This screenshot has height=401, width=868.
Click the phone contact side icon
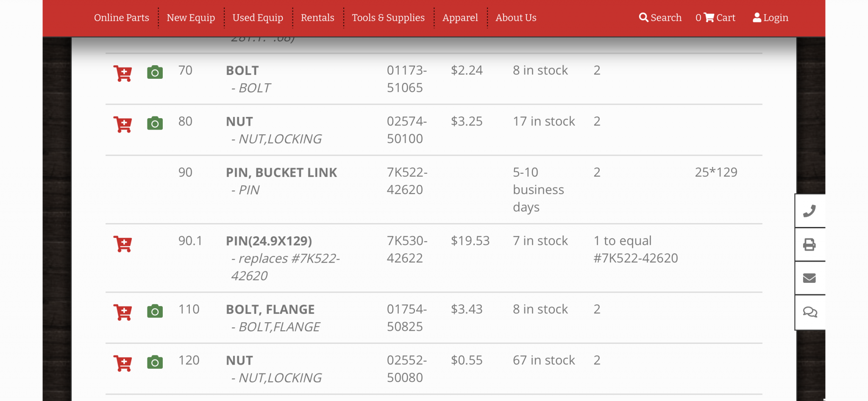(810, 211)
